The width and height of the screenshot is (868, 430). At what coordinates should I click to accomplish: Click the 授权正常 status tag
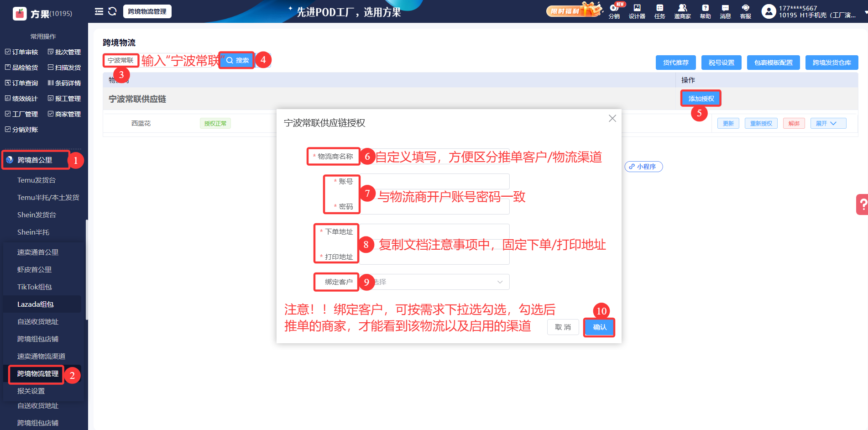click(215, 123)
